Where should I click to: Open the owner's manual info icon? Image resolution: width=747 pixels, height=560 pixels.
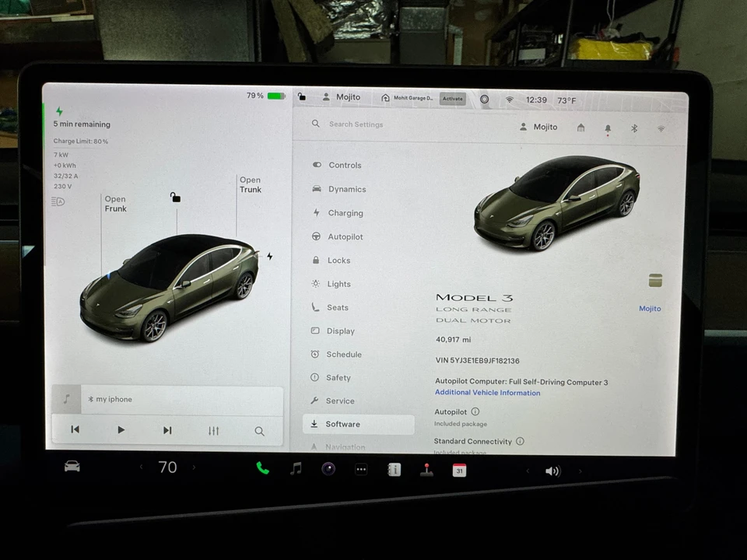(x=394, y=470)
